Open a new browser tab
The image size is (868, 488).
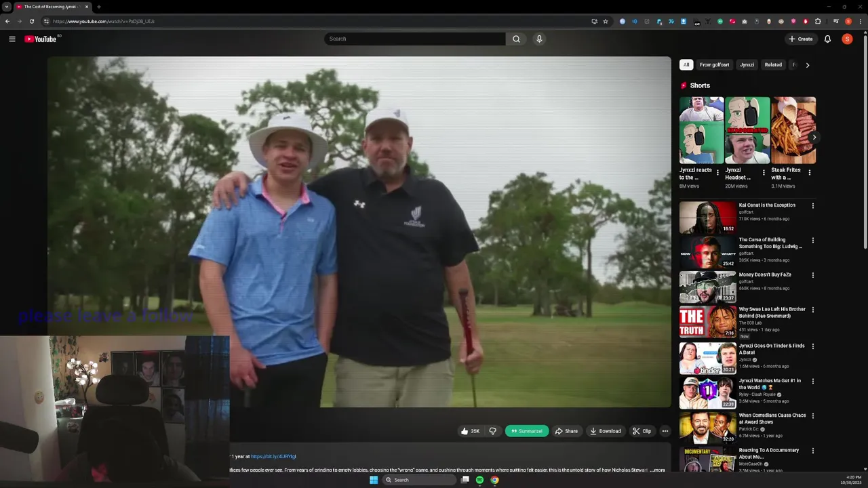pyautogui.click(x=98, y=7)
